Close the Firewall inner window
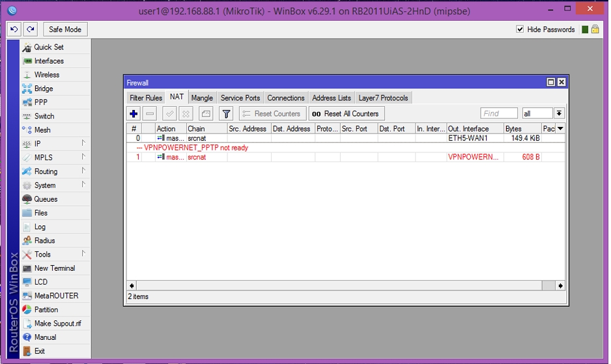Image resolution: width=611 pixels, height=364 pixels. pyautogui.click(x=561, y=82)
